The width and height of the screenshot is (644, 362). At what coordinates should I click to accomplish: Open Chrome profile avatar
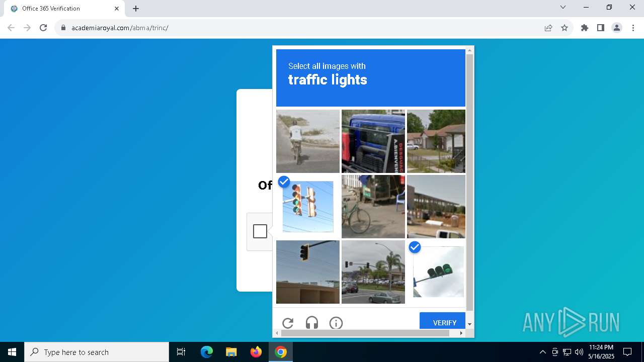617,28
